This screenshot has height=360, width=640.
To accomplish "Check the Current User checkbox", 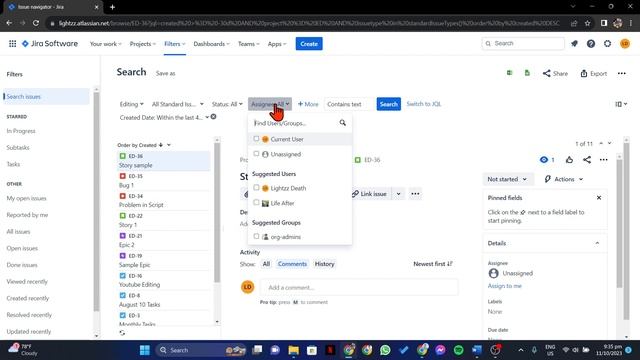I will (x=256, y=139).
